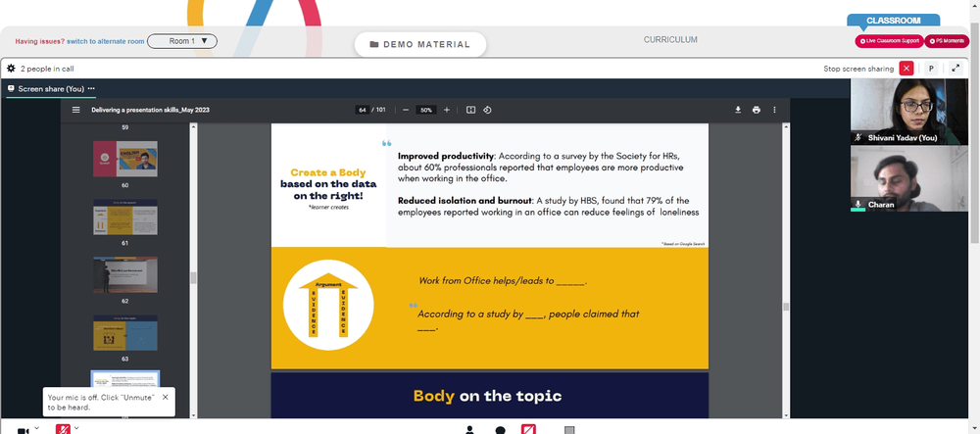The width and height of the screenshot is (980, 434).
Task: Click the P button in call header
Action: 931,69
